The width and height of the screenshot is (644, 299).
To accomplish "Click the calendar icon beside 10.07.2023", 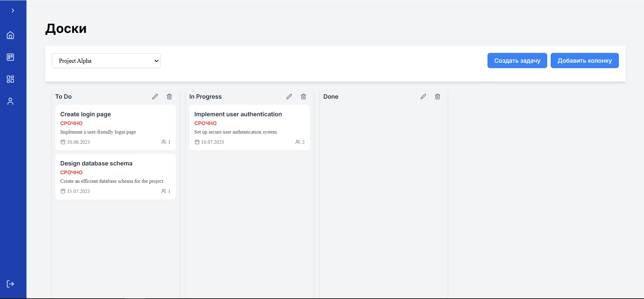I will [197, 142].
